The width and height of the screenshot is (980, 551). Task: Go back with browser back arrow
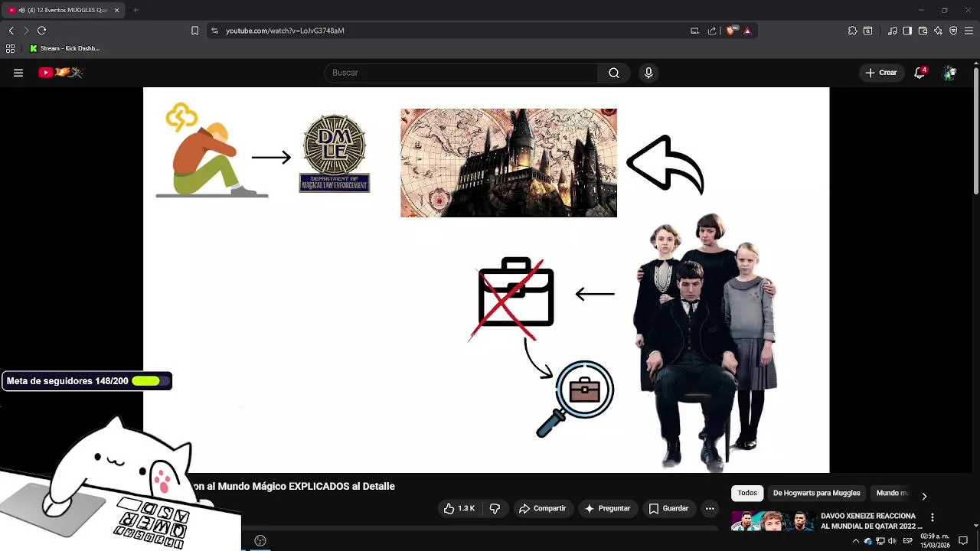[11, 31]
